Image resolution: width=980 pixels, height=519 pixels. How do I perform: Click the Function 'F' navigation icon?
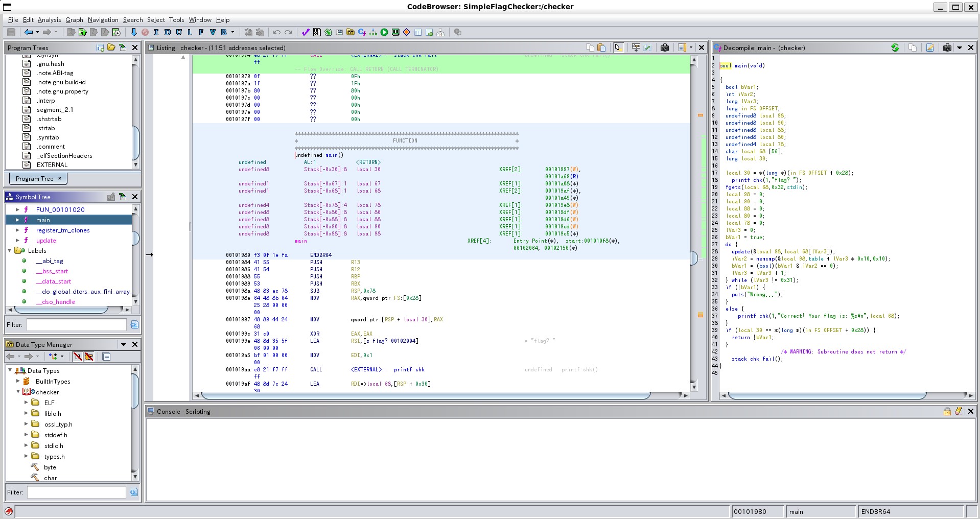click(x=201, y=32)
